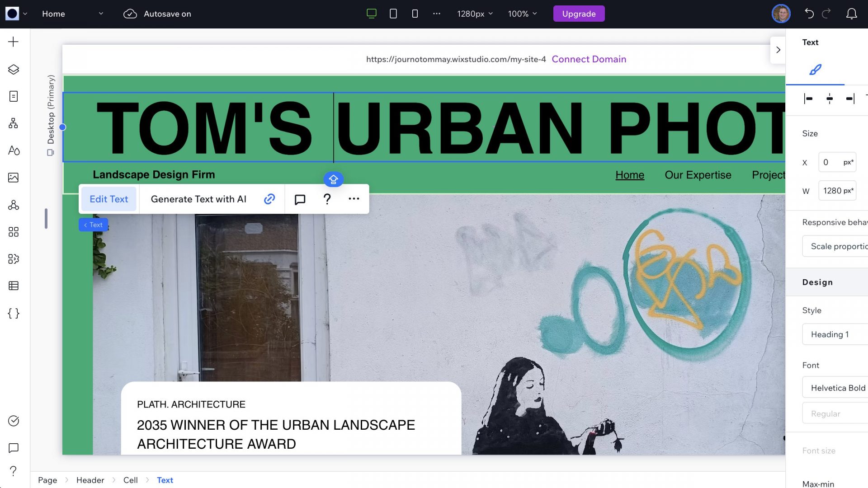Open the Heading 1 style dropdown
The width and height of the screenshot is (868, 488).
(834, 334)
